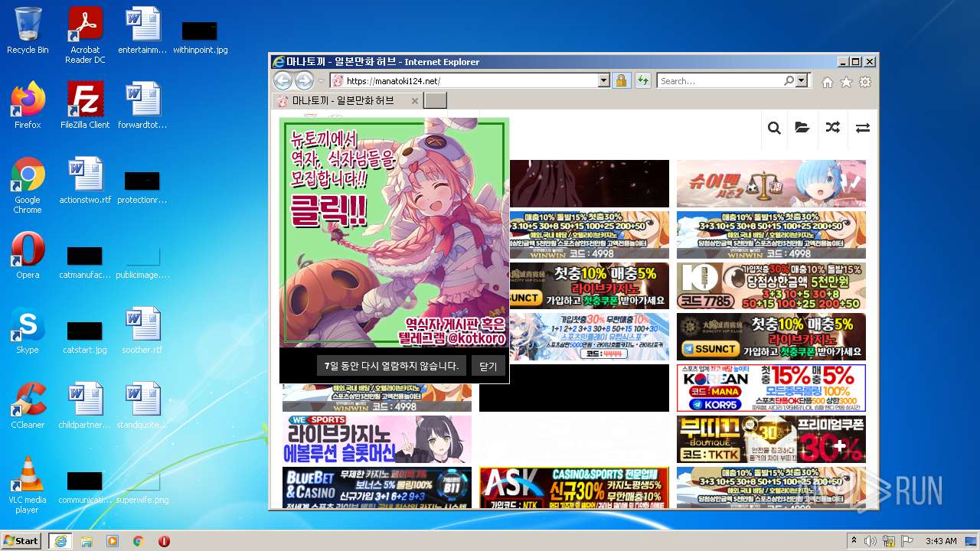980x551 pixels.
Task: Click the site shuffle random icon
Action: pyautogui.click(x=832, y=128)
